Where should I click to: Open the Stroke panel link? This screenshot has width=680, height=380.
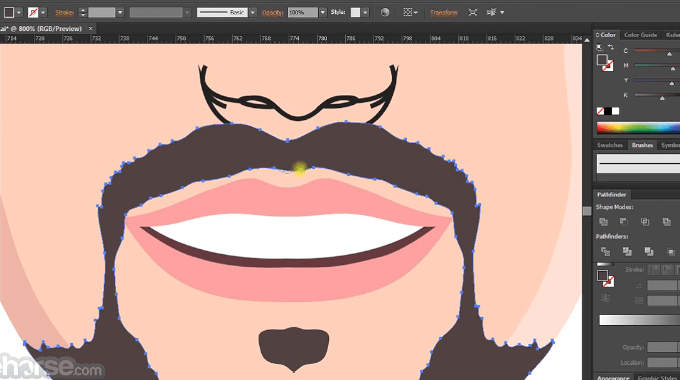[64, 13]
